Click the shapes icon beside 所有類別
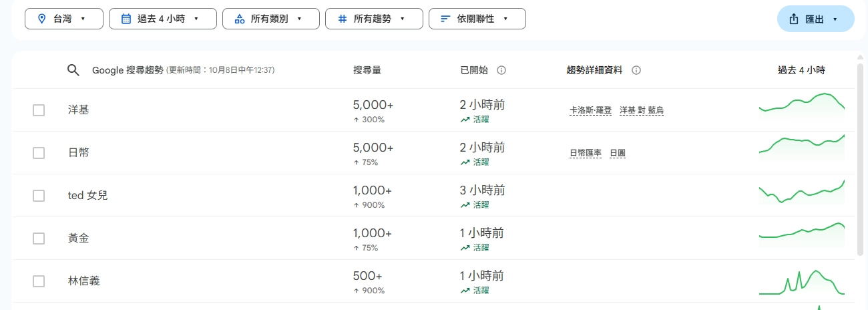Viewport: 868px width, 310px height. pos(240,19)
